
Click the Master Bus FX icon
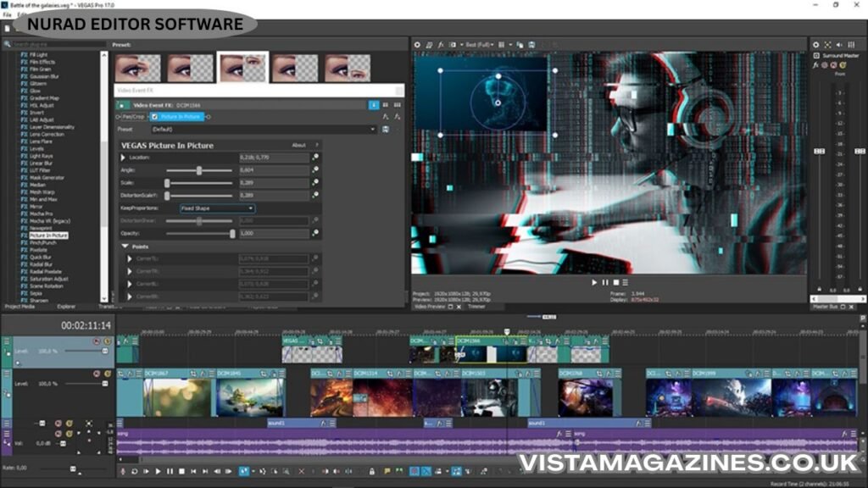[815, 64]
